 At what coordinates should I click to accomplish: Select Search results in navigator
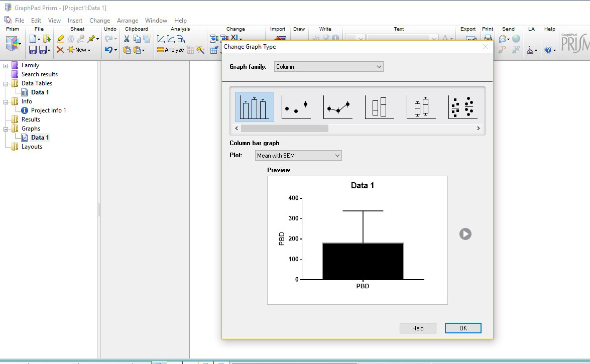(x=40, y=74)
